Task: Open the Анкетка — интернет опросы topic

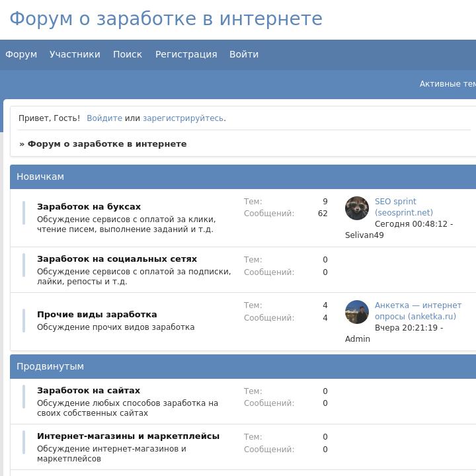Action: pyautogui.click(x=418, y=311)
